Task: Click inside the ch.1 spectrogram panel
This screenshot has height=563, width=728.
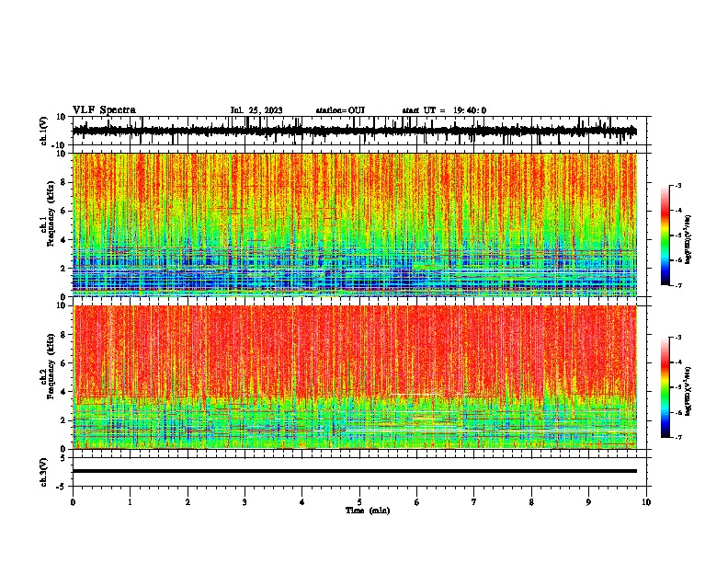Action: [x=355, y=224]
